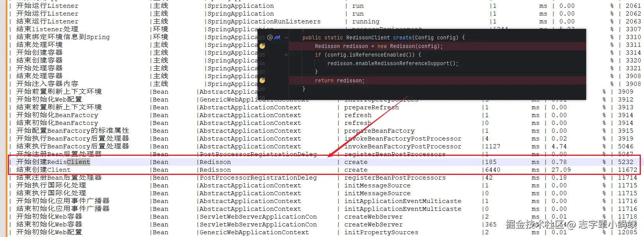Click the 3307 timestamp value
The width and height of the screenshot is (644, 237).
(633, 29)
